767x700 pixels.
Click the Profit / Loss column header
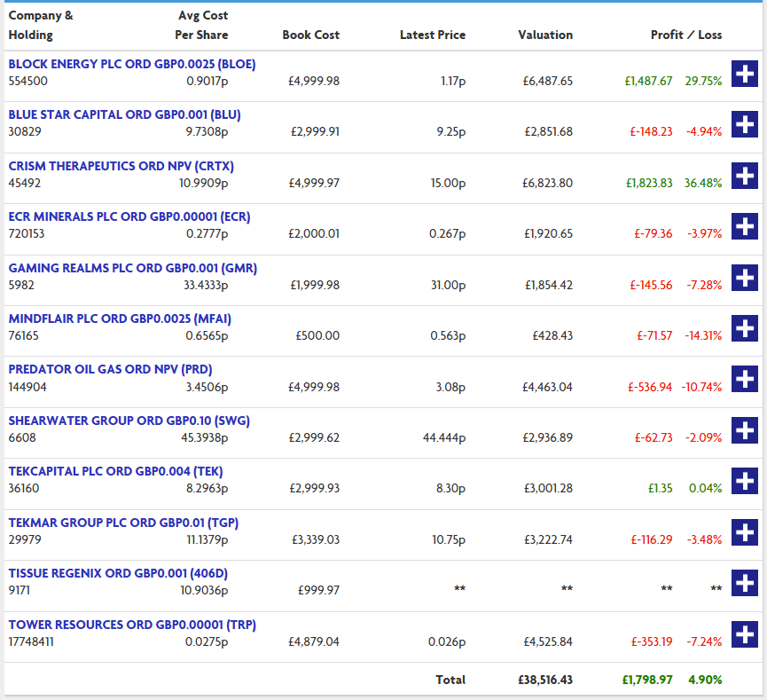686,35
